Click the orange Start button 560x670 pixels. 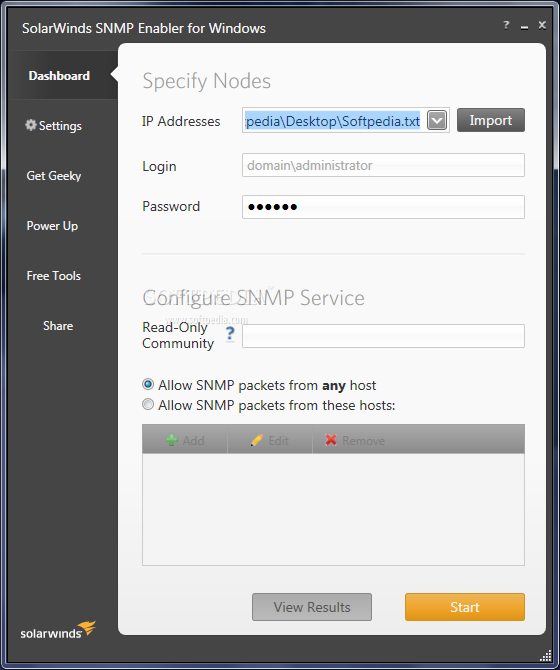click(x=465, y=607)
